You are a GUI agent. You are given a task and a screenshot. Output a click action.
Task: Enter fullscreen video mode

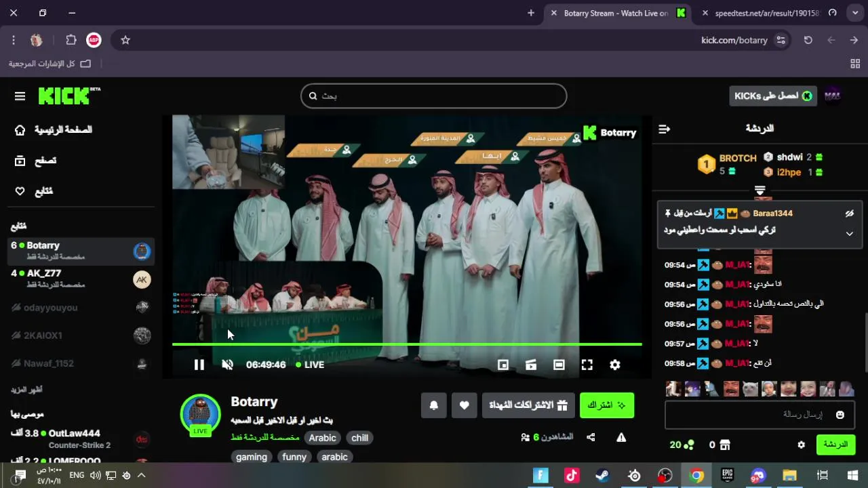tap(587, 365)
